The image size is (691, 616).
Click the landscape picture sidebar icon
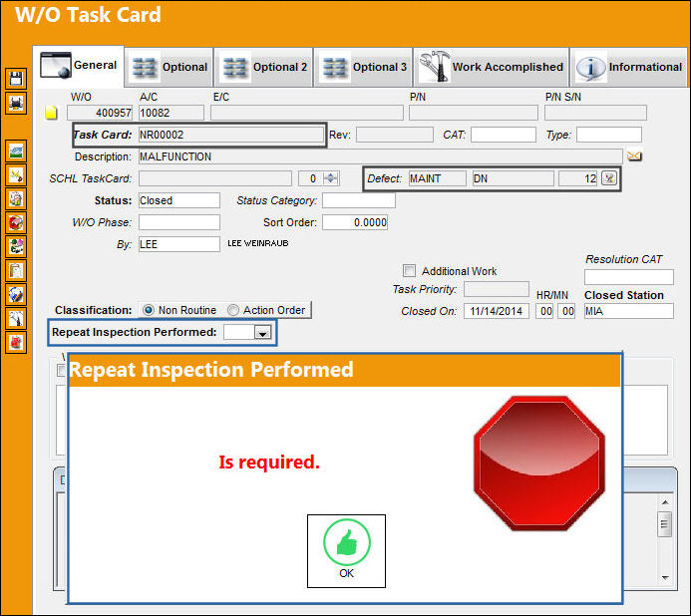pyautogui.click(x=16, y=152)
